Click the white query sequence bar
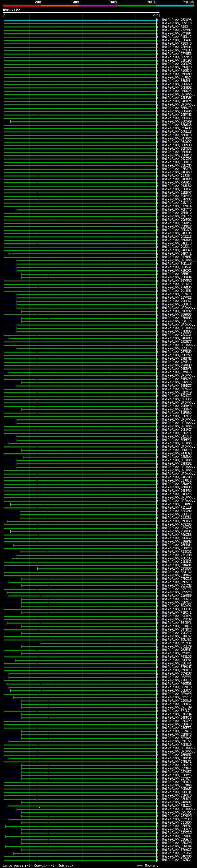Viewport: 197px width, 868px height. (81, 13)
